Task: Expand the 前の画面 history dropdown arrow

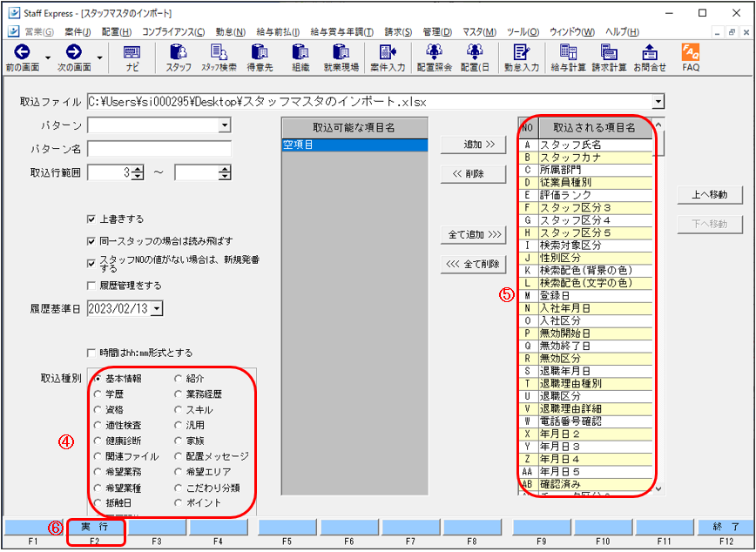Action: click(x=48, y=57)
